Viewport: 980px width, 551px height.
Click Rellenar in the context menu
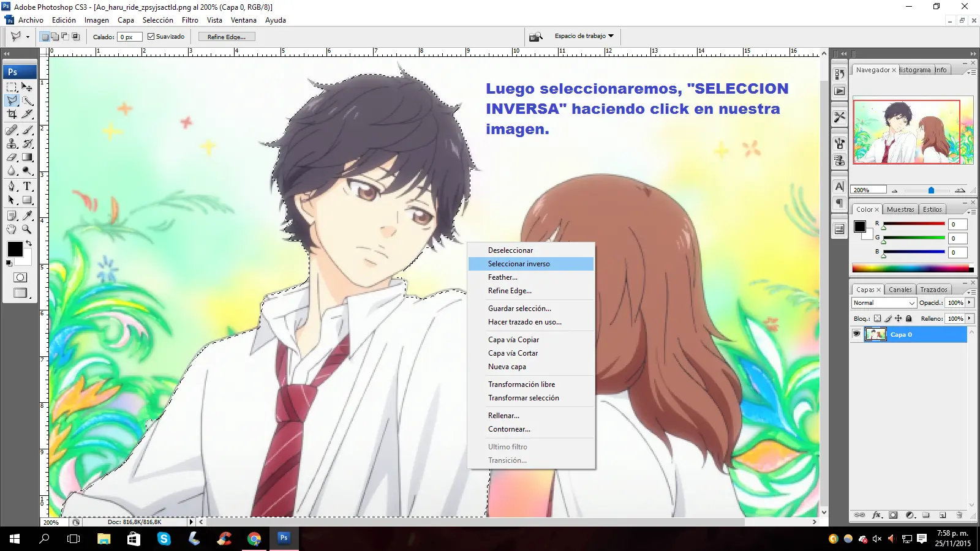pyautogui.click(x=531, y=416)
